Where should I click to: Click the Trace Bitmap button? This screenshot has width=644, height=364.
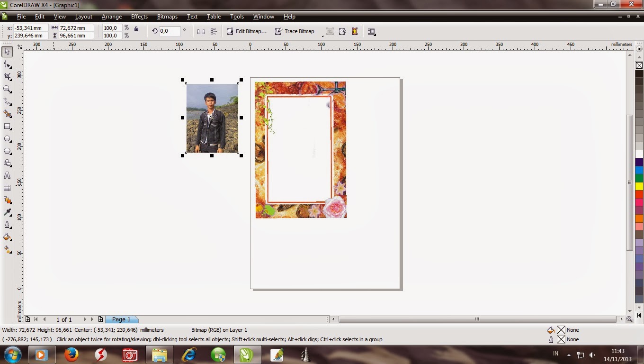click(296, 31)
